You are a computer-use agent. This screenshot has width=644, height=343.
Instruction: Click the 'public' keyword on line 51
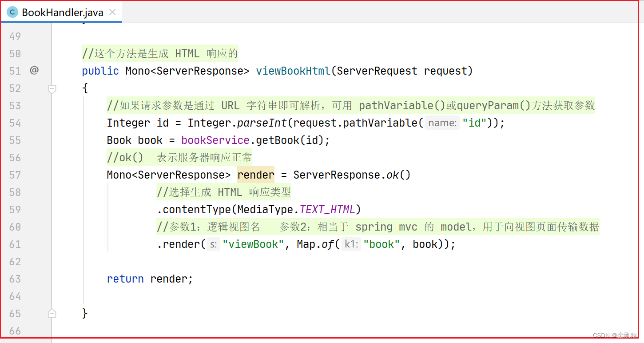100,71
